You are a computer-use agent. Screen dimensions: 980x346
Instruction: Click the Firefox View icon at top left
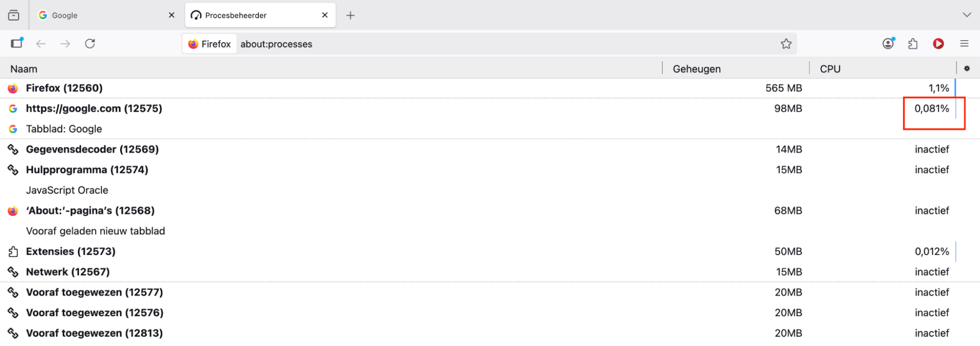(x=14, y=15)
